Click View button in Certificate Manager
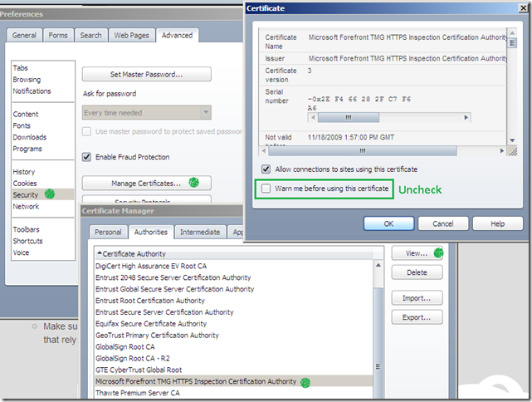The height and width of the screenshot is (402, 532). (x=417, y=253)
